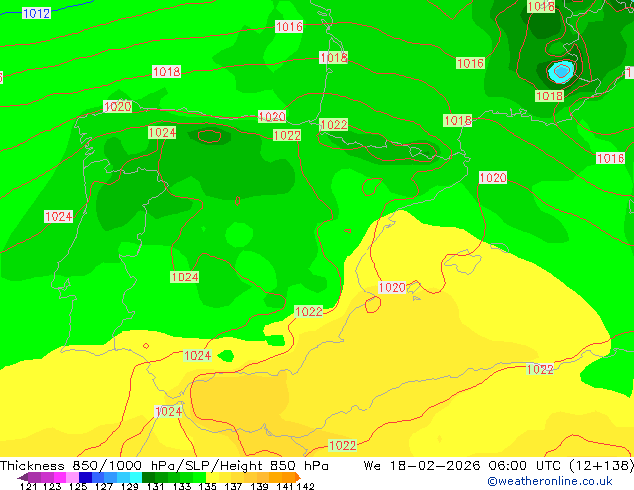Click the cyan low-thickness spot on the map
Viewport: 634px width, 490px height.
click(x=561, y=72)
